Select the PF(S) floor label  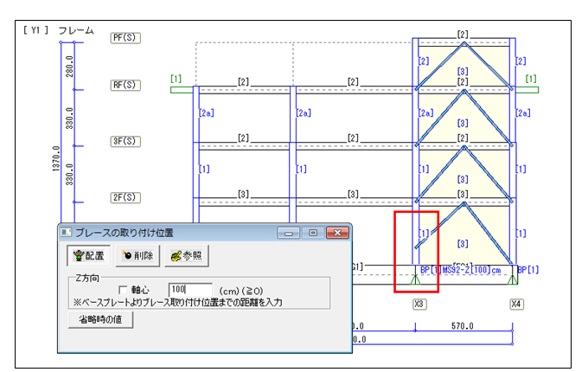click(125, 38)
